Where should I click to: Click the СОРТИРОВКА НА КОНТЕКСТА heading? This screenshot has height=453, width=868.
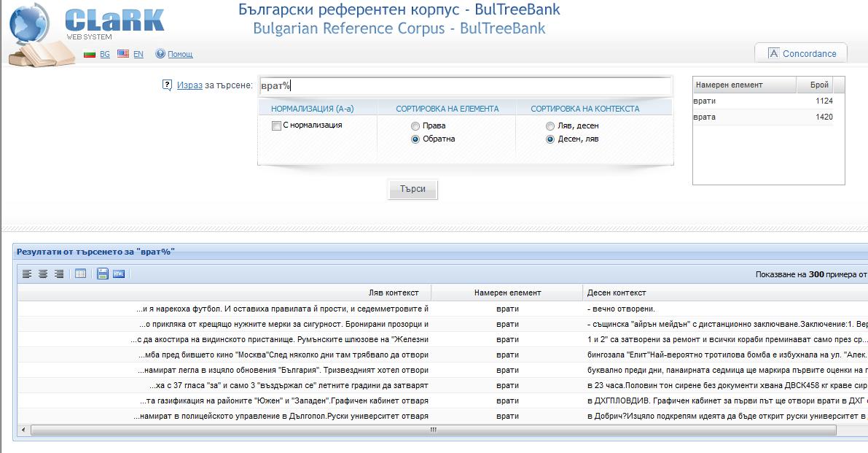tap(585, 109)
